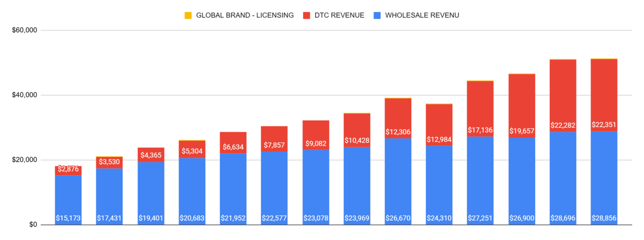The width and height of the screenshot is (644, 240).
Task: Click the yellow Global Brand Licensing legend swatch
Action: [188, 15]
